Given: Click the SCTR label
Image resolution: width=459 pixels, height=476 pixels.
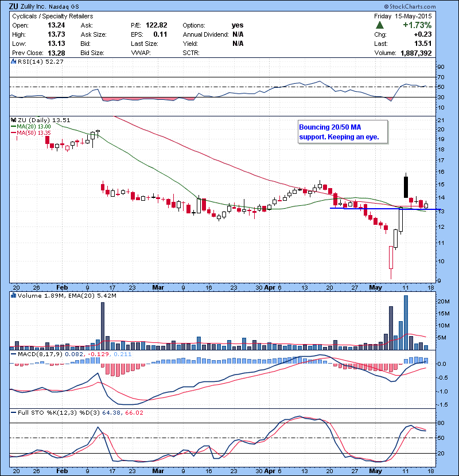Looking at the screenshot, I should pos(191,53).
